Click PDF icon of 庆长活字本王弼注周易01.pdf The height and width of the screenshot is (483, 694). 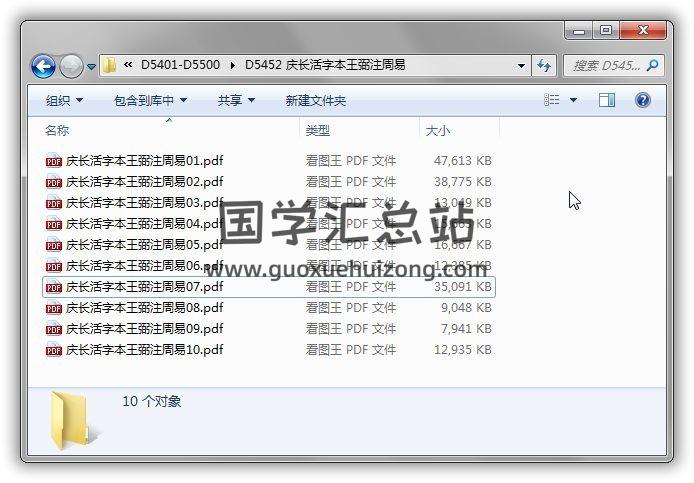point(54,161)
